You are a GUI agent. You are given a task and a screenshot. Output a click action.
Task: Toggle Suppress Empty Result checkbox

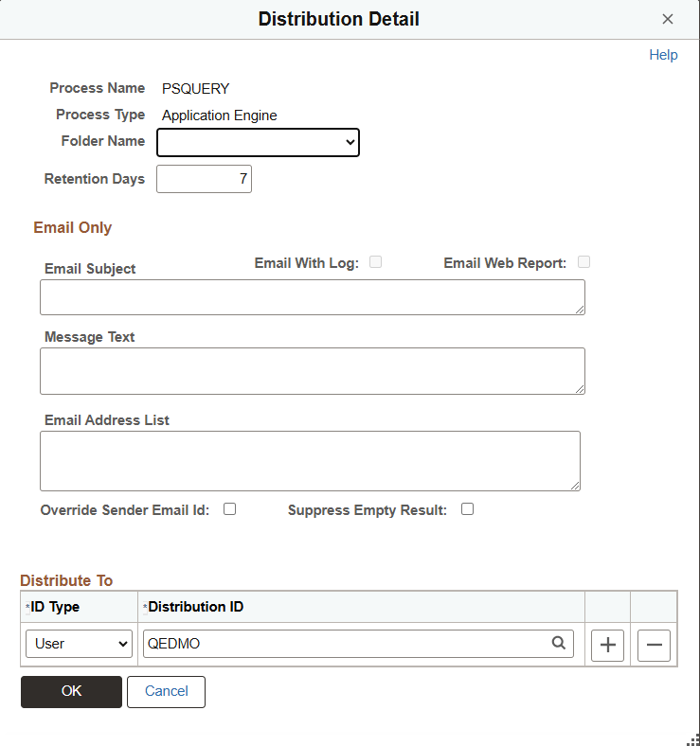[x=467, y=509]
